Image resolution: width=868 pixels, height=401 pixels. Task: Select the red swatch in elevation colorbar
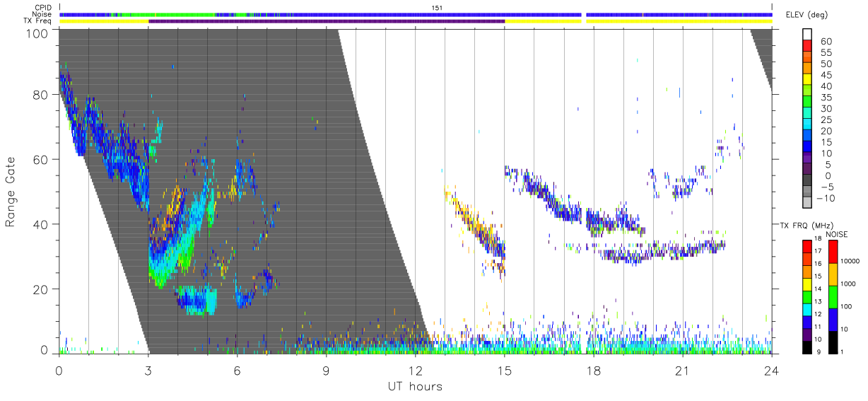coord(807,46)
